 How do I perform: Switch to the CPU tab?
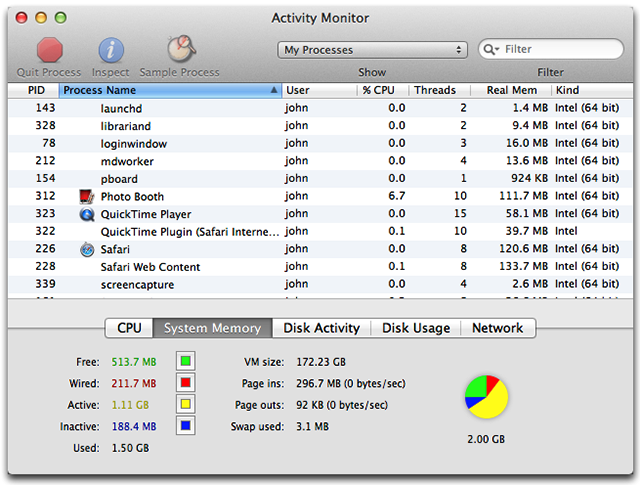click(129, 328)
